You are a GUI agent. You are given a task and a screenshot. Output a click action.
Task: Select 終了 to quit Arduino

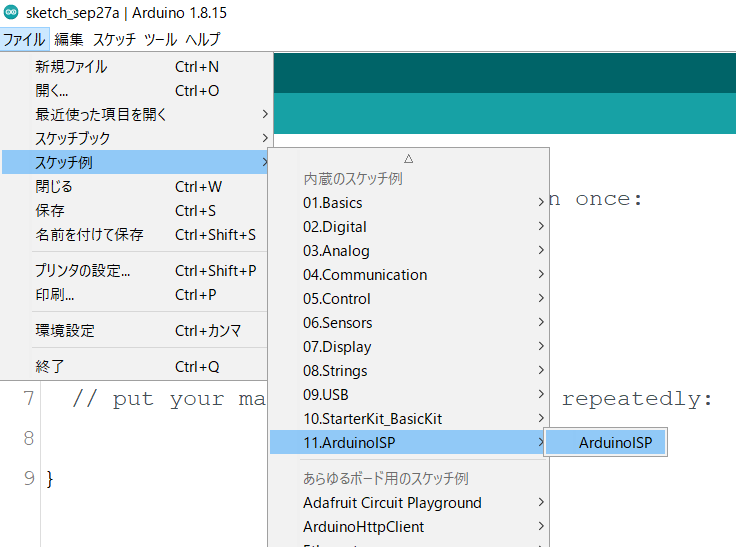pos(50,367)
